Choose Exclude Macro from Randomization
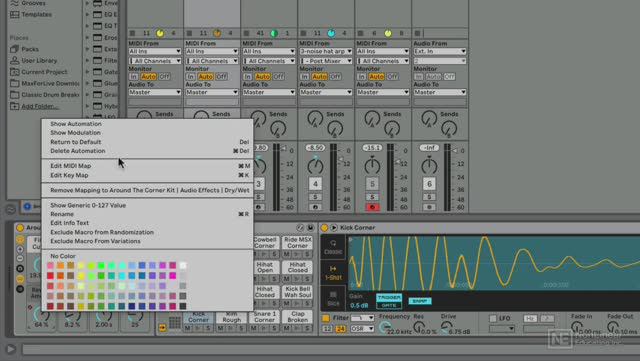The image size is (640, 361). click(x=148, y=232)
